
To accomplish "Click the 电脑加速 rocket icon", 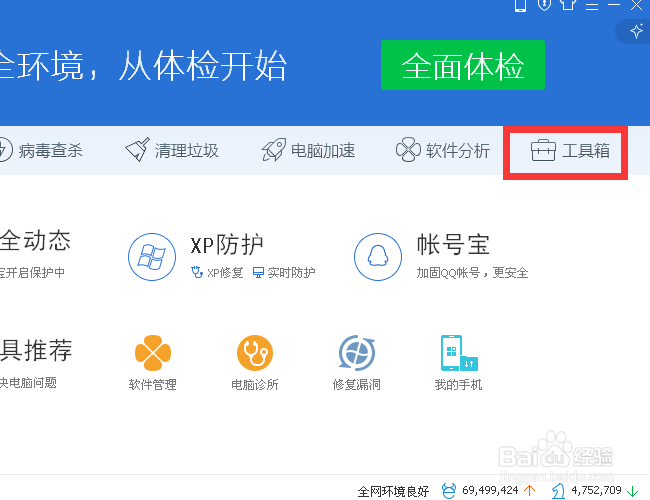I will coord(274,150).
